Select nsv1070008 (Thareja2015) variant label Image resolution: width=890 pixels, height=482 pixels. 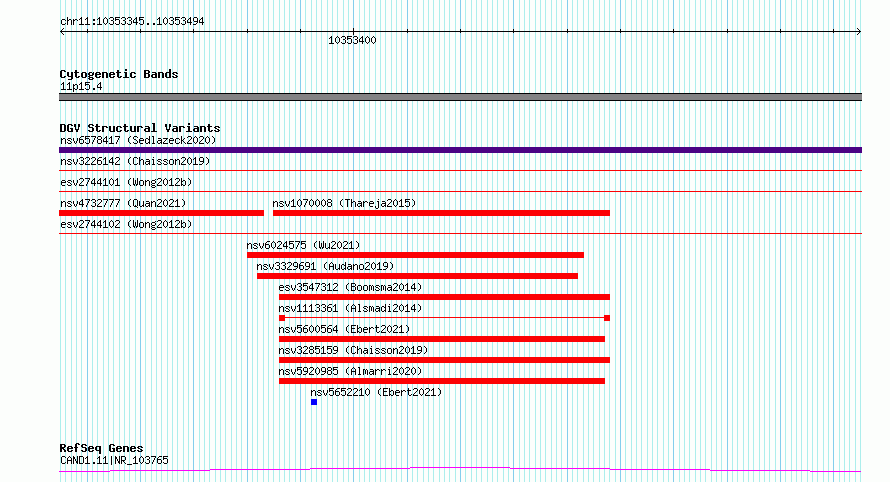pyautogui.click(x=344, y=203)
